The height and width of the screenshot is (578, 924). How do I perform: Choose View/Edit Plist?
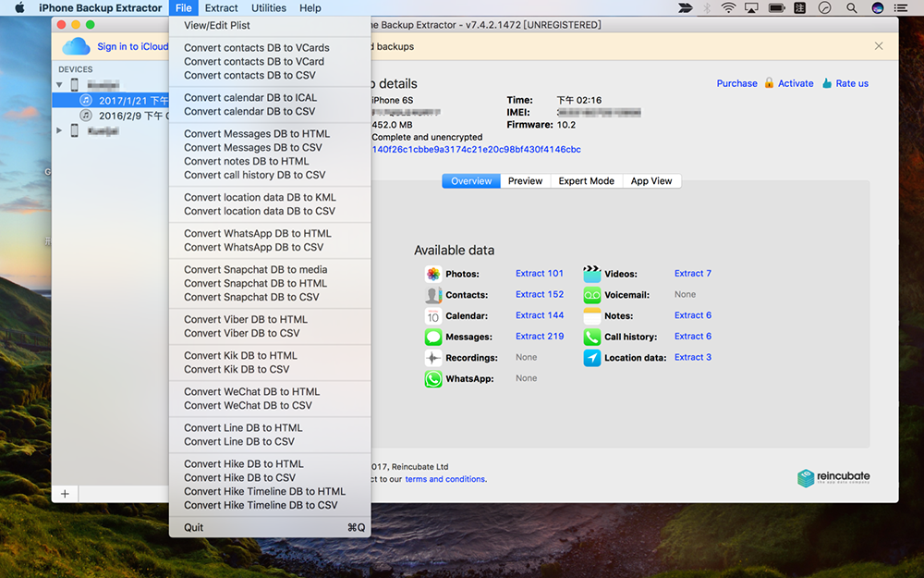click(x=270, y=25)
